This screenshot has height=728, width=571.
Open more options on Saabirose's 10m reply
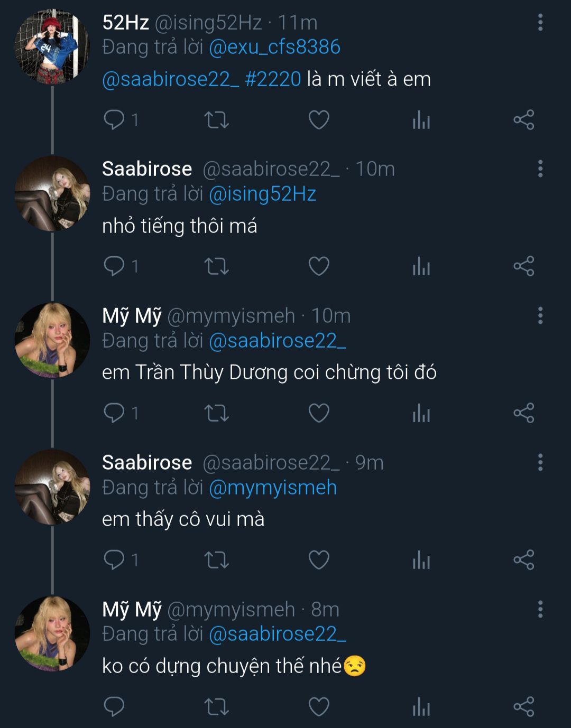(540, 169)
